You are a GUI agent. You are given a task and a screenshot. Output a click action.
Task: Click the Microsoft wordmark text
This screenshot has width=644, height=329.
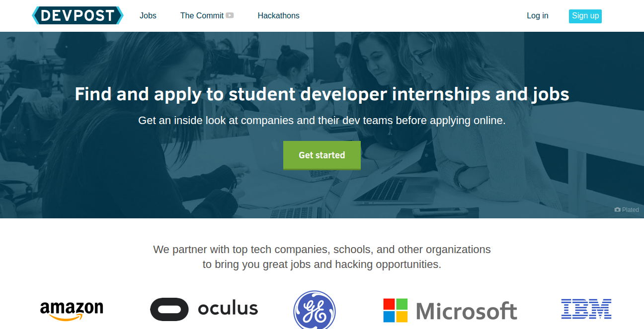[x=466, y=311]
